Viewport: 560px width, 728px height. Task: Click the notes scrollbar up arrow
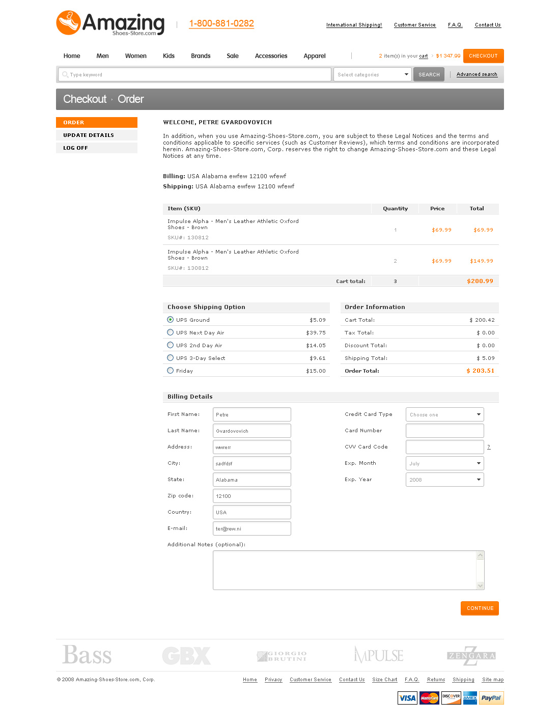click(480, 555)
